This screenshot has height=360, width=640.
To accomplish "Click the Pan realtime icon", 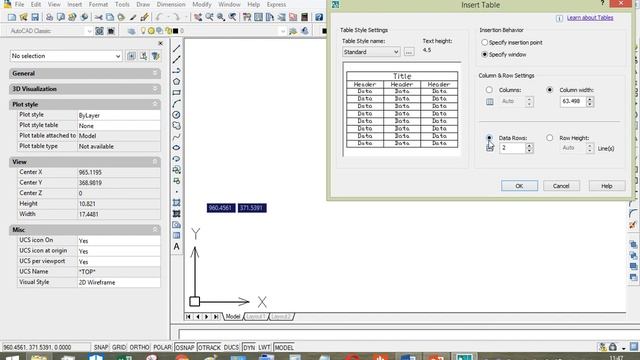I will [x=198, y=17].
